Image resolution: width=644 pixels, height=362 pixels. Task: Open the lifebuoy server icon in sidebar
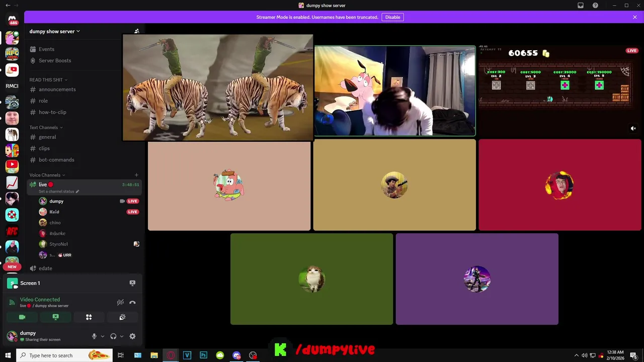[x=12, y=215]
